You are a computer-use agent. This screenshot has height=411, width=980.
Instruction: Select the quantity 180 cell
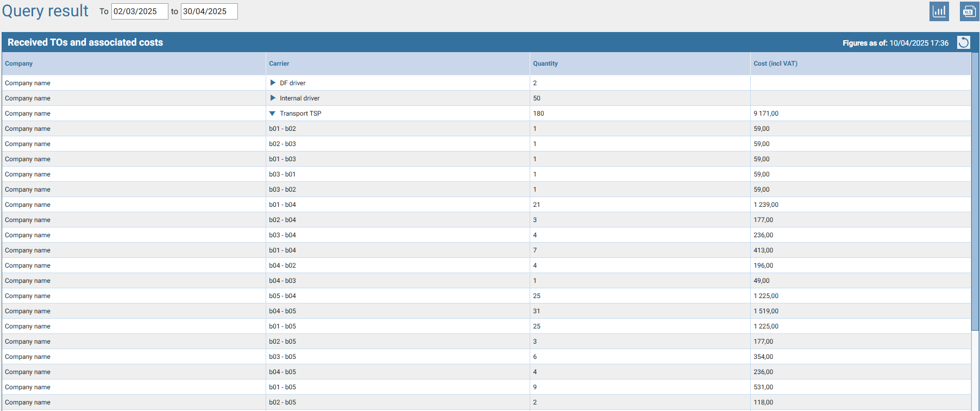tap(640, 113)
